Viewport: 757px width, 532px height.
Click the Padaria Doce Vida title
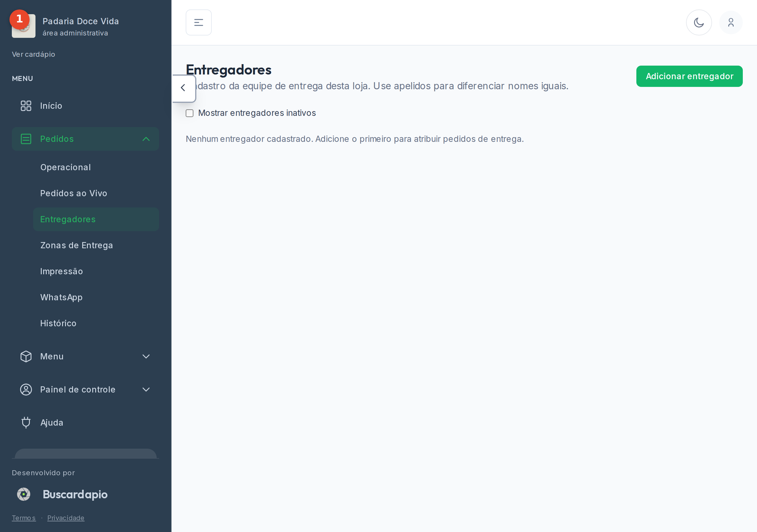pyautogui.click(x=80, y=21)
